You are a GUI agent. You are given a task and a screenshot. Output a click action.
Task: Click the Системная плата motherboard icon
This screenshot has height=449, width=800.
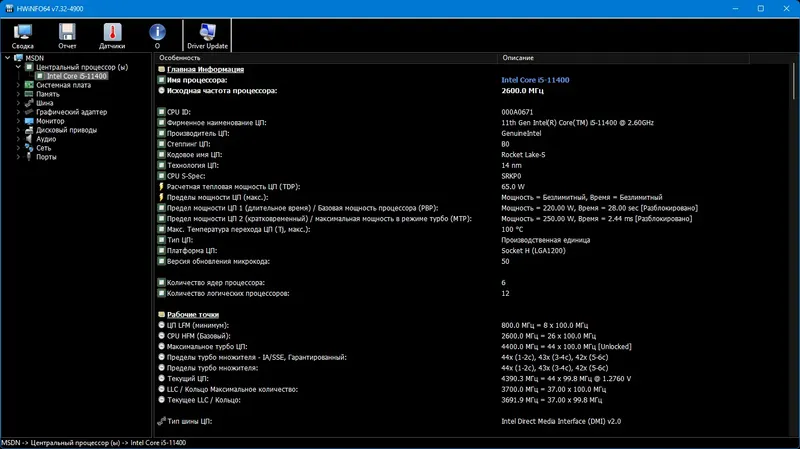(x=29, y=85)
